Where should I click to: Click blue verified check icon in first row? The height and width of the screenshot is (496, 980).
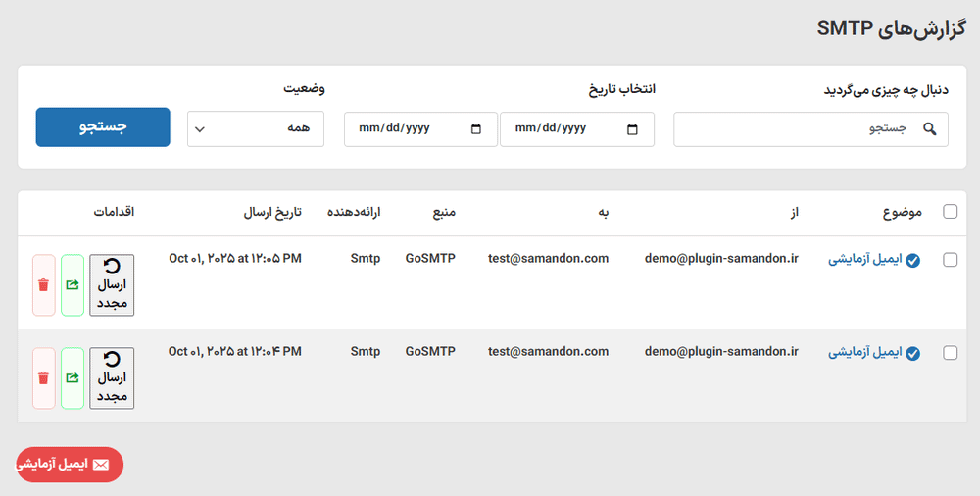[x=913, y=261]
